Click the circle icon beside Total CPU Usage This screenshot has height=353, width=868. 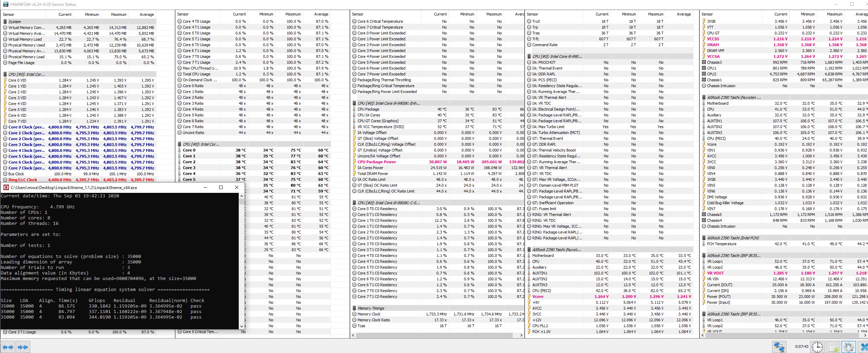(x=180, y=74)
